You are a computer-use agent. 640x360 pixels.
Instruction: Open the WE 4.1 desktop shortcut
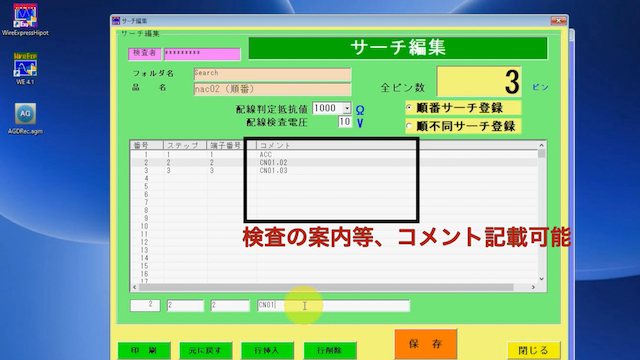(x=25, y=69)
